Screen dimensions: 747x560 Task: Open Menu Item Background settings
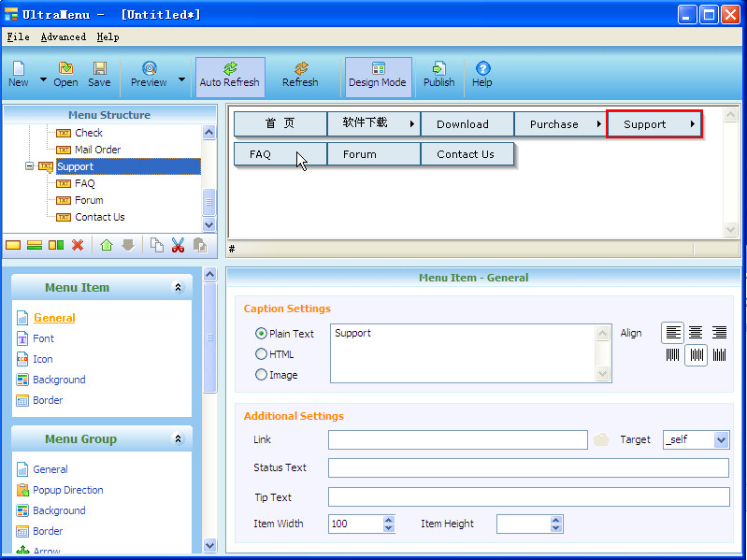(59, 380)
